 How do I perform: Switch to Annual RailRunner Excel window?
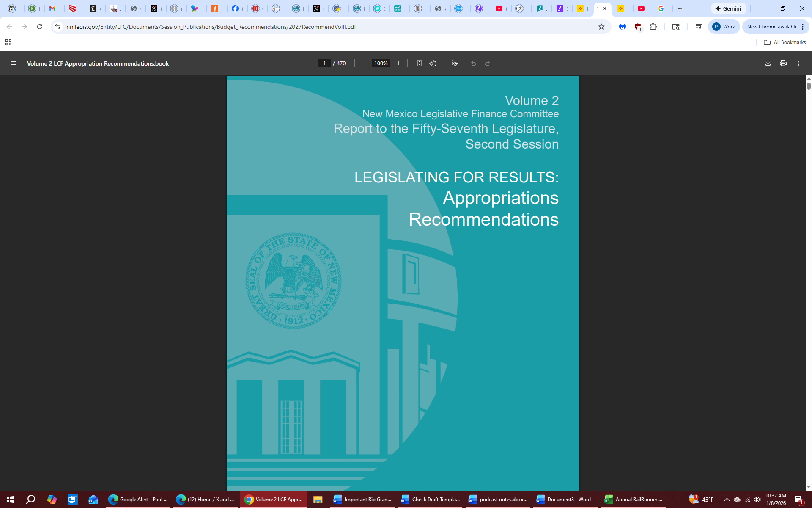click(x=634, y=500)
